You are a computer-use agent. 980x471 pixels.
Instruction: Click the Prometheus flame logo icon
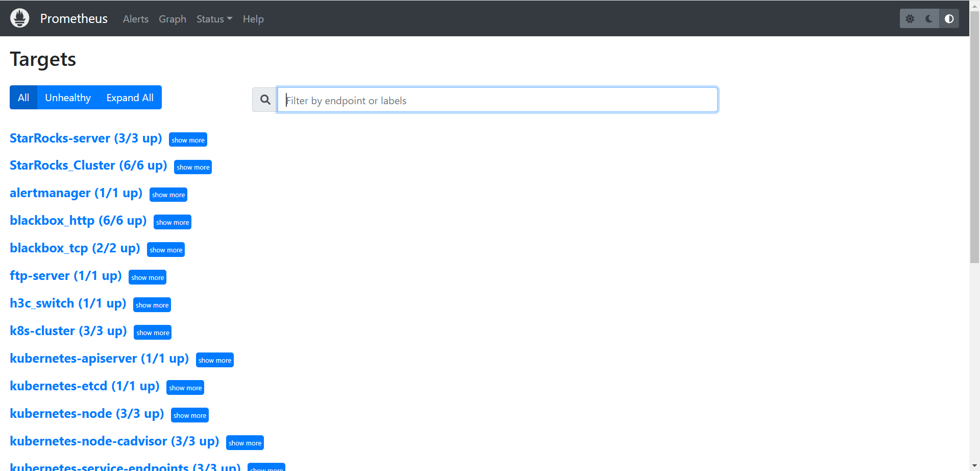19,18
